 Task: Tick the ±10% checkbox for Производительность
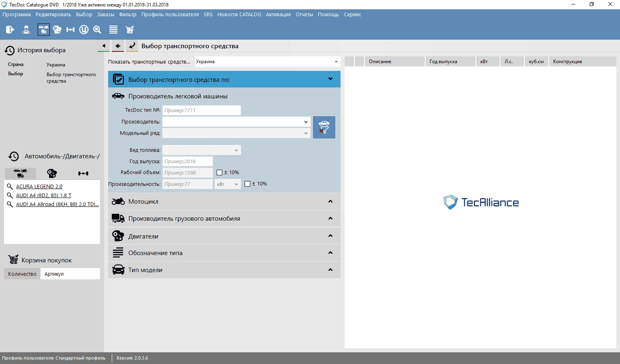pyautogui.click(x=247, y=184)
